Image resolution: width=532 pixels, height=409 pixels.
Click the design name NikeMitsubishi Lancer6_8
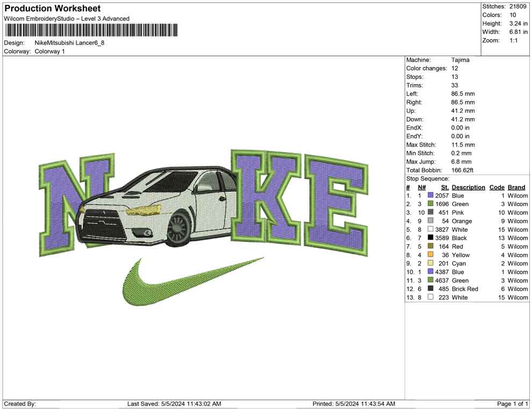pos(69,43)
